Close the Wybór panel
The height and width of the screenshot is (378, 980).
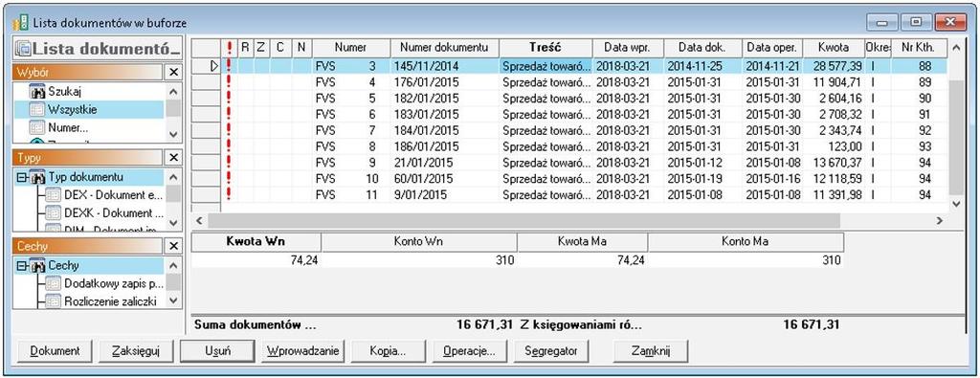[174, 73]
